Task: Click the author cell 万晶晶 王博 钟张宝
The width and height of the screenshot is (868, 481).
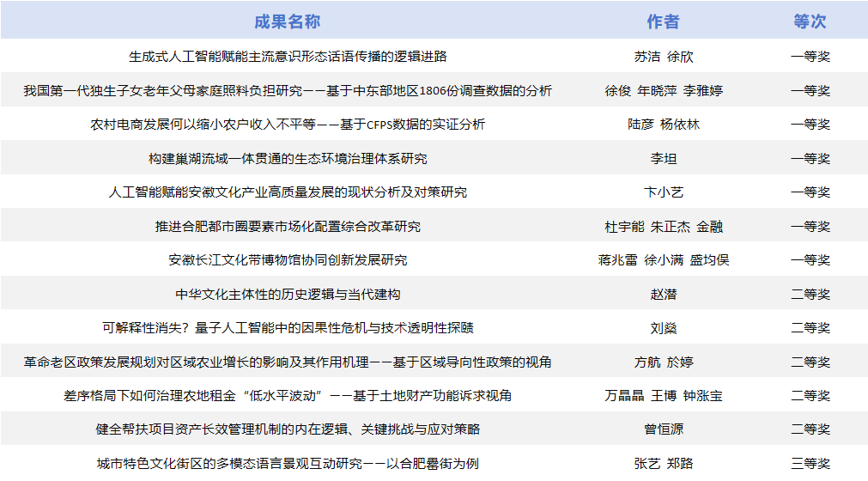Action: point(663,396)
